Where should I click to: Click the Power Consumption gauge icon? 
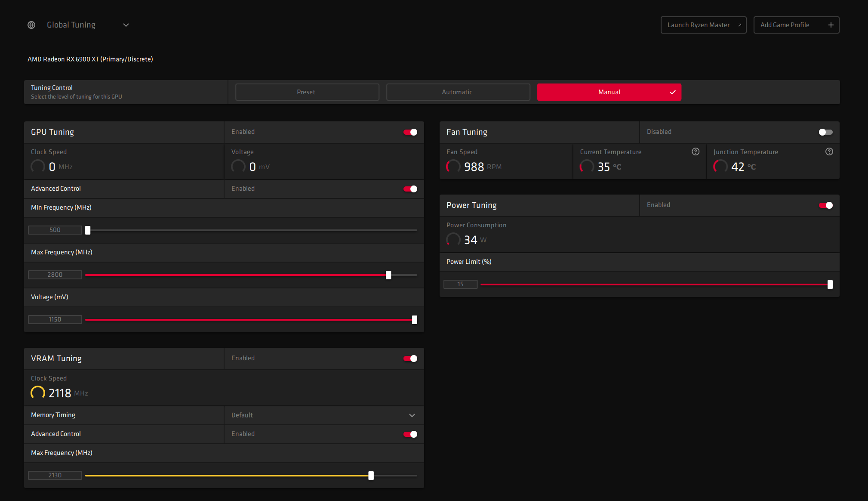coord(453,239)
